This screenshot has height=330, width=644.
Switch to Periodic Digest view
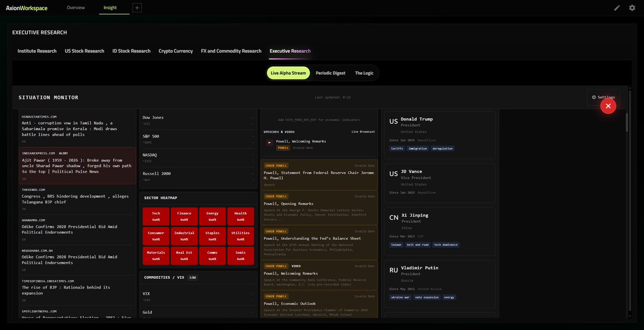pos(331,73)
